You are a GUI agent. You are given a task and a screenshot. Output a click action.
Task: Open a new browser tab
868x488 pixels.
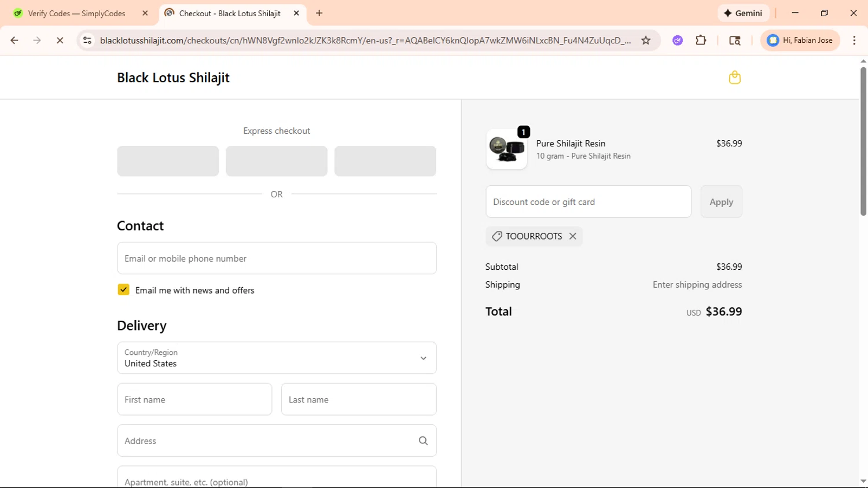(319, 13)
